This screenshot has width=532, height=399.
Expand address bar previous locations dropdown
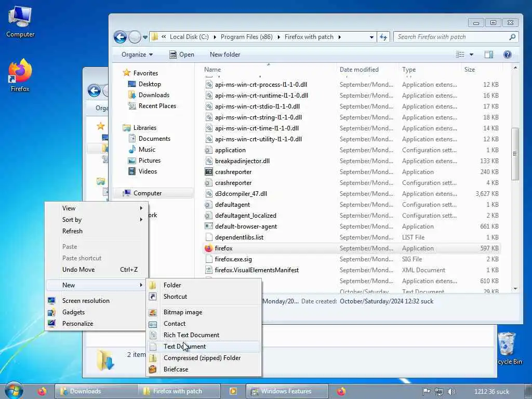[371, 37]
